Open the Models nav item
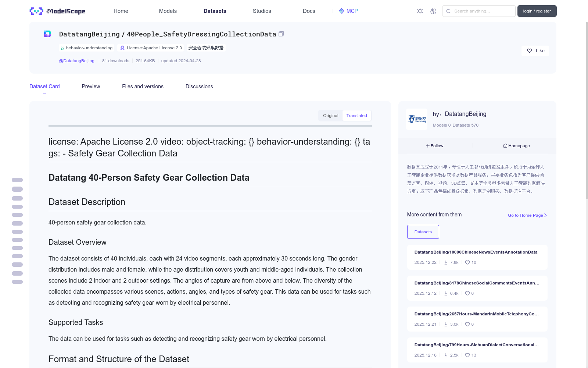 (x=168, y=11)
